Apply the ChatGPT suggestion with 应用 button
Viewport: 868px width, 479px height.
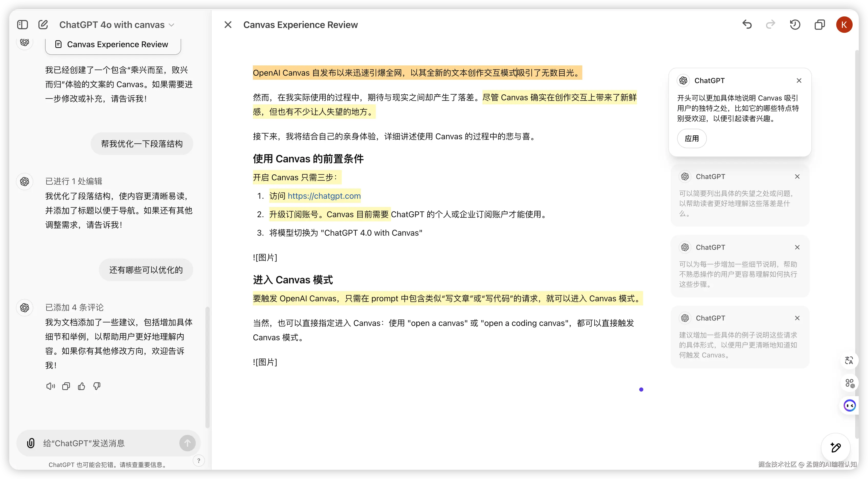pos(692,139)
